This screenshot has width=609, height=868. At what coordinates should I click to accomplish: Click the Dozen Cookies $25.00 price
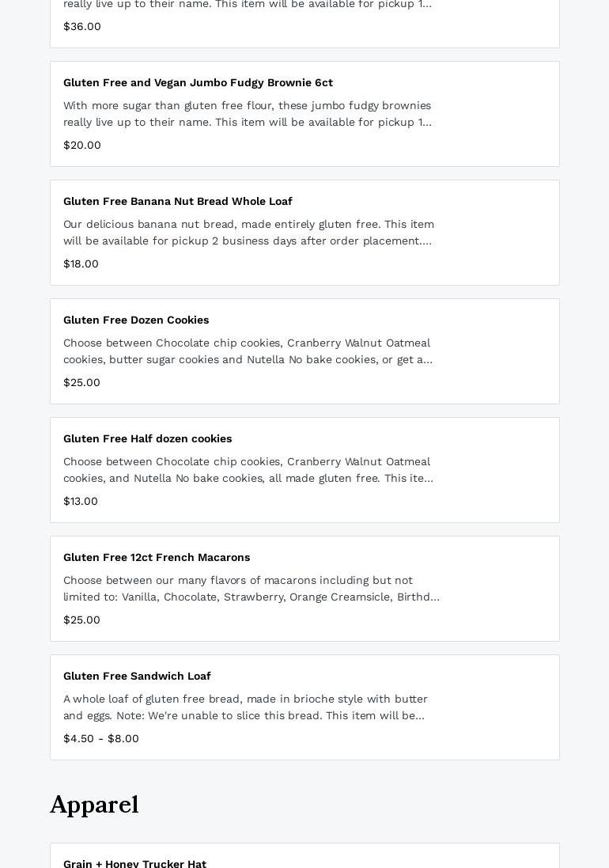[x=81, y=382]
